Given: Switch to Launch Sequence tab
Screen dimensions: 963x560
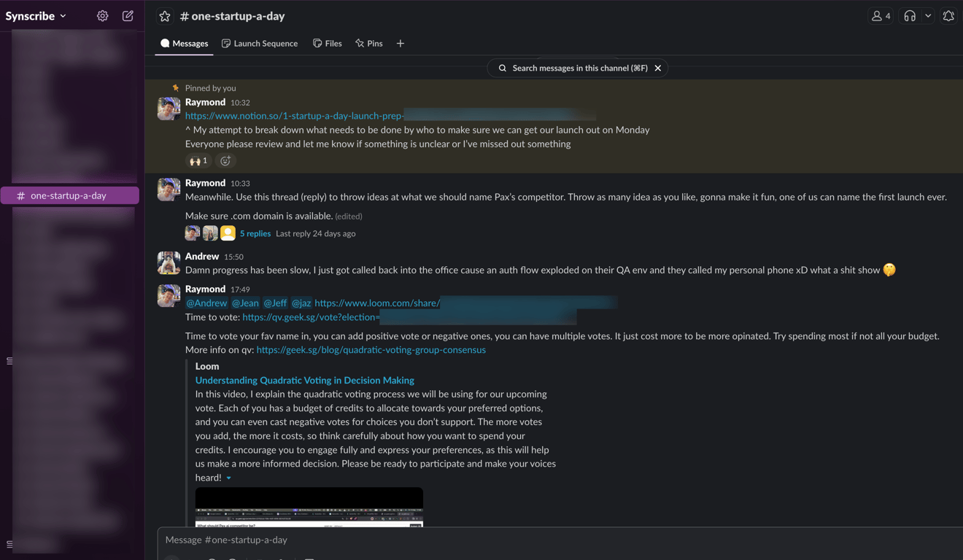Looking at the screenshot, I should [260, 44].
